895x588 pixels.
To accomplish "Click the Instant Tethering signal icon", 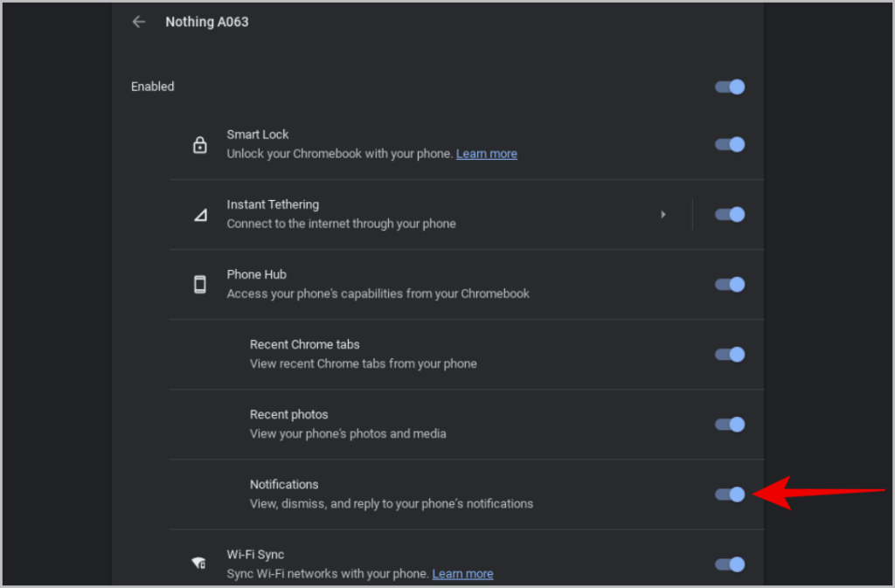I will pos(200,215).
